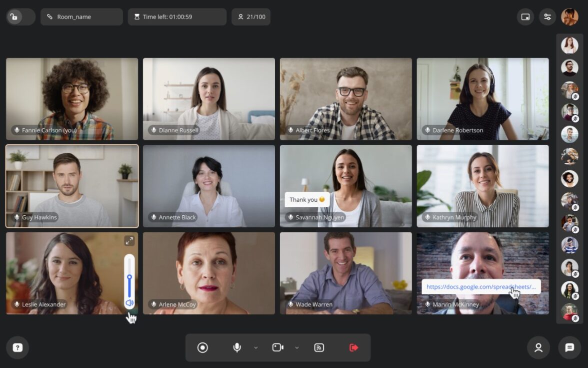This screenshot has width=588, height=368.
Task: Open the Google Docs spreadsheet link
Action: click(482, 287)
